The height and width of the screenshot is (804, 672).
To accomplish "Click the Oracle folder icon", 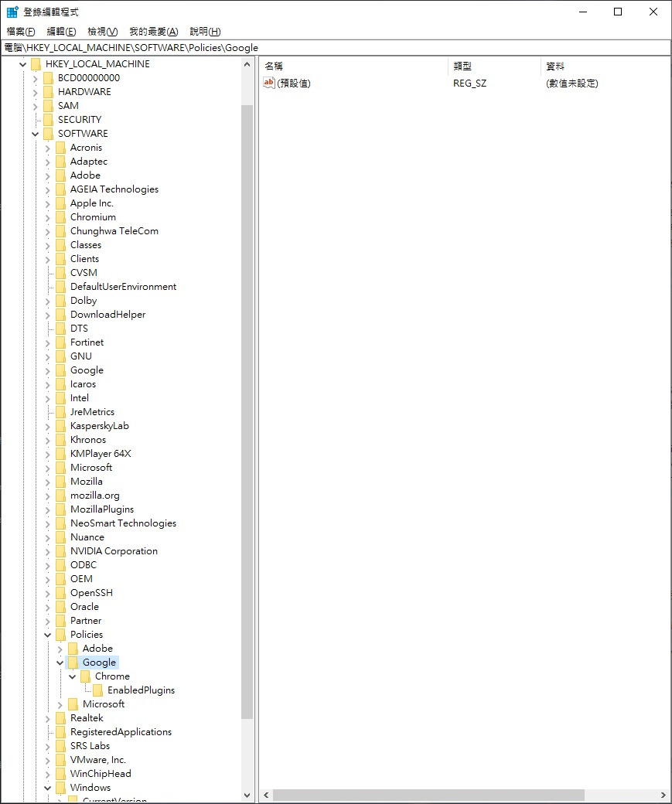I will click(60, 607).
